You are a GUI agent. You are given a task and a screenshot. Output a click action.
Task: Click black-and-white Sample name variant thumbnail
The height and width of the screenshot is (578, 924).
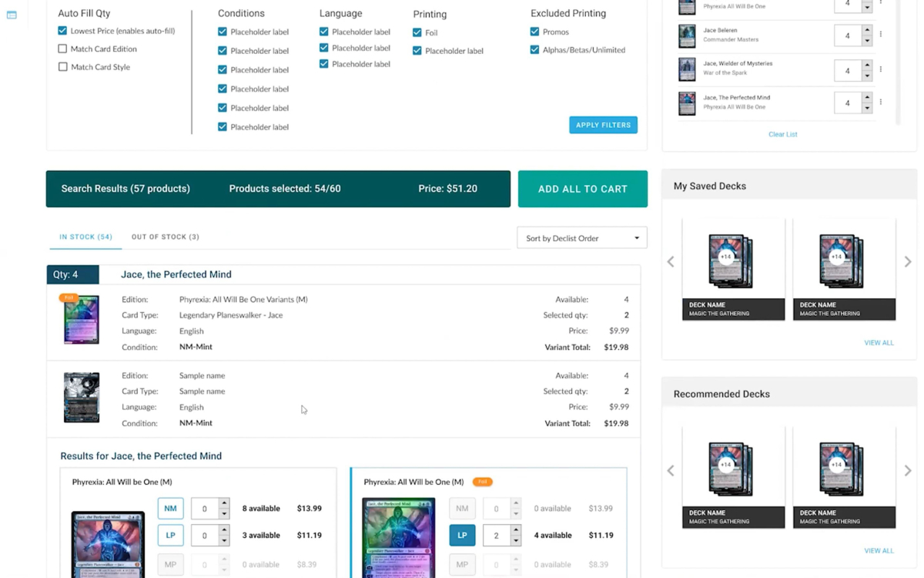pyautogui.click(x=81, y=397)
